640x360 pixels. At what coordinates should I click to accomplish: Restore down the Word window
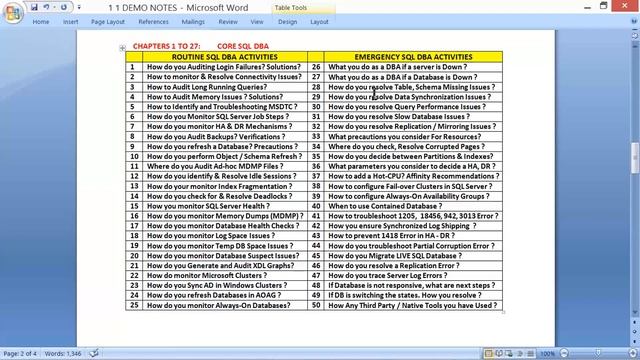604,6
